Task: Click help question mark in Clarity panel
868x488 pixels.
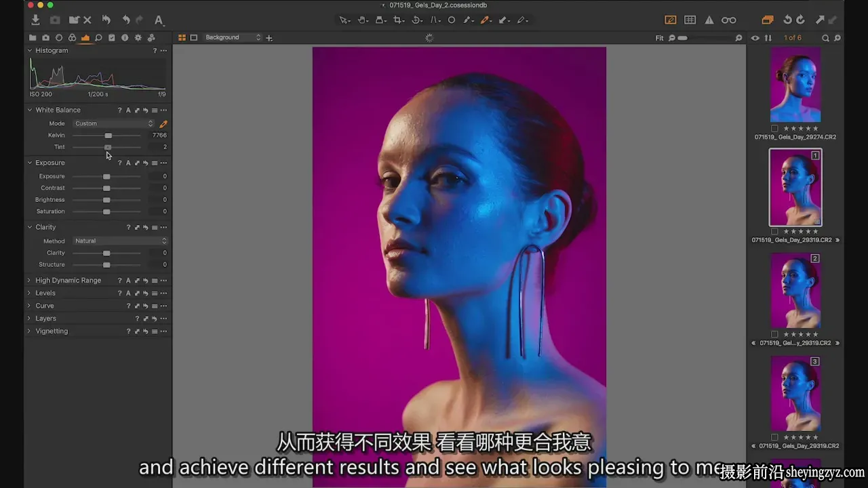Action: 128,227
